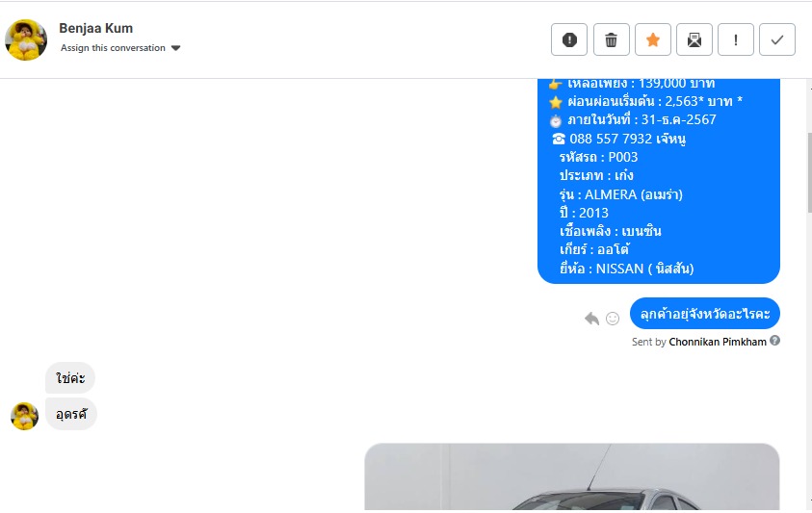The height and width of the screenshot is (513, 812).
Task: Mark conversation as unread envelope icon
Action: [694, 39]
